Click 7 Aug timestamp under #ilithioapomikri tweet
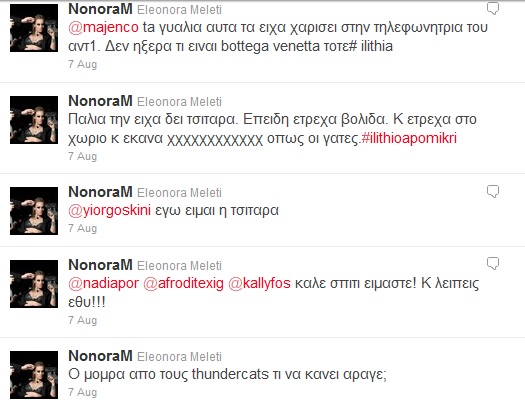Image resolution: width=525 pixels, height=403 pixels. (x=82, y=156)
